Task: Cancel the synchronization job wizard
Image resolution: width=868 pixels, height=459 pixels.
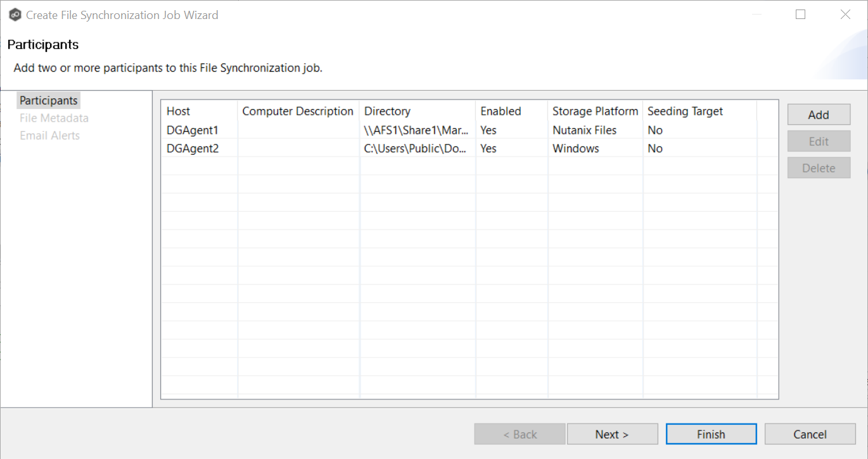Action: 810,434
